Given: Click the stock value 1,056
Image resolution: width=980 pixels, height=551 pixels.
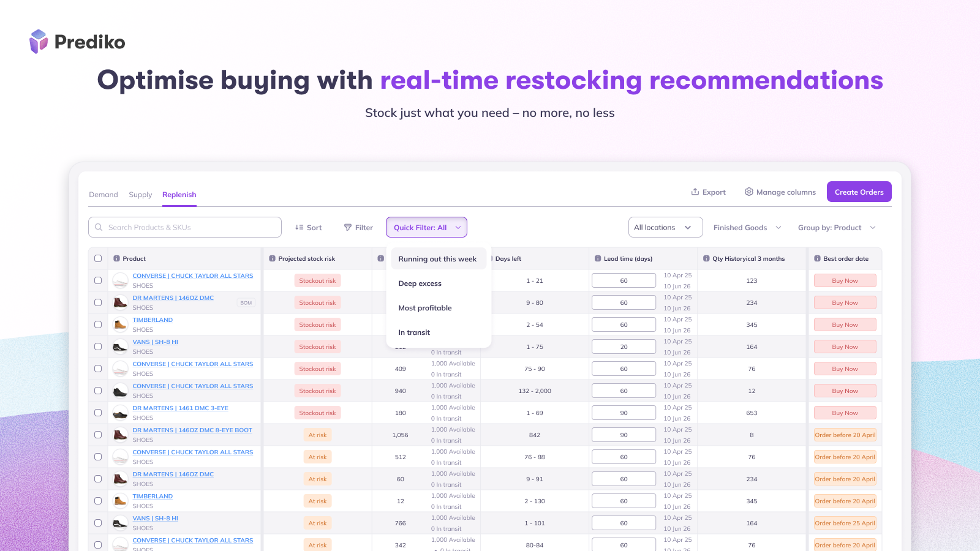Looking at the screenshot, I should point(400,435).
